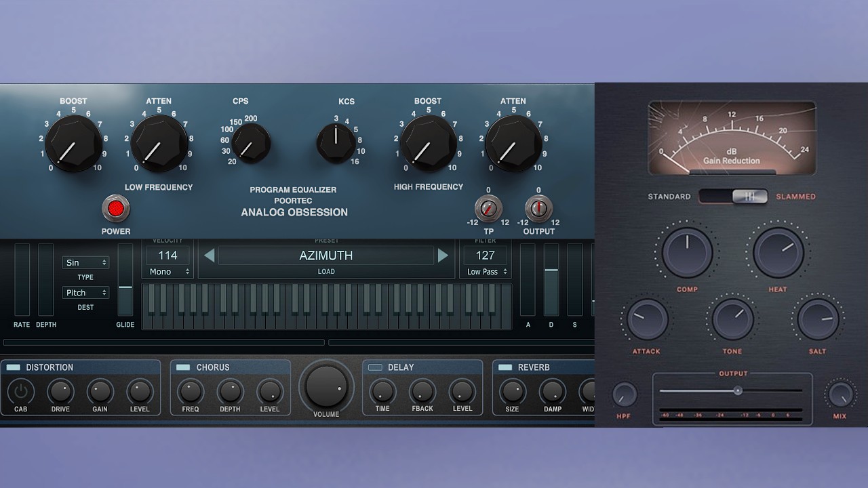Click the reverb SIZE knob

tap(512, 391)
